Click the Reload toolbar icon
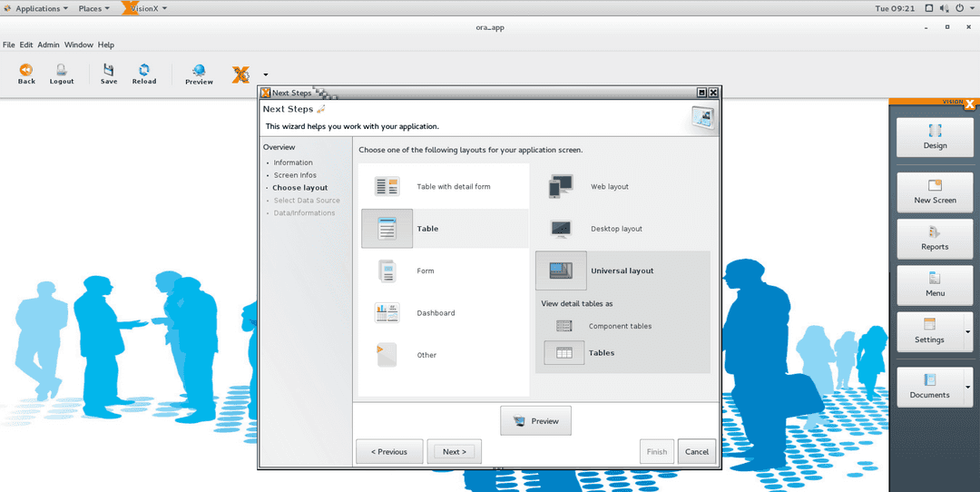This screenshot has height=492, width=980. tap(143, 71)
